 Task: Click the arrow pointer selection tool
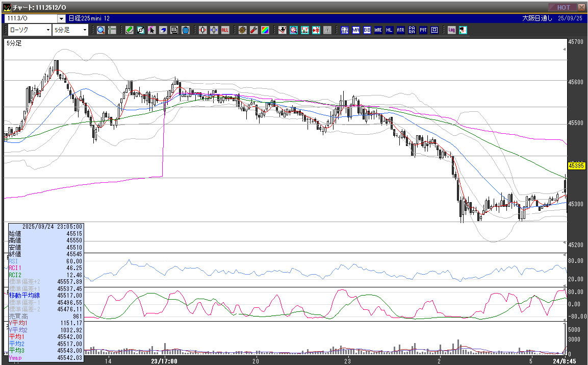[152, 30]
